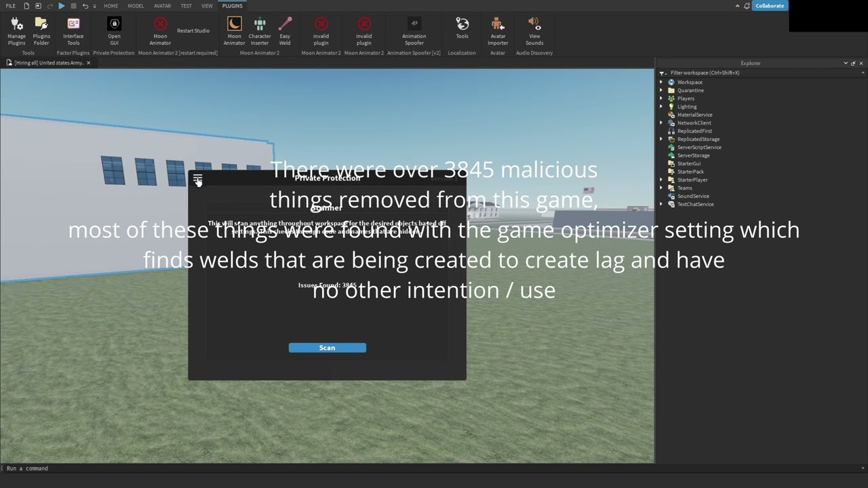
Task: Open the Explorer panel options chevron
Action: coord(846,63)
